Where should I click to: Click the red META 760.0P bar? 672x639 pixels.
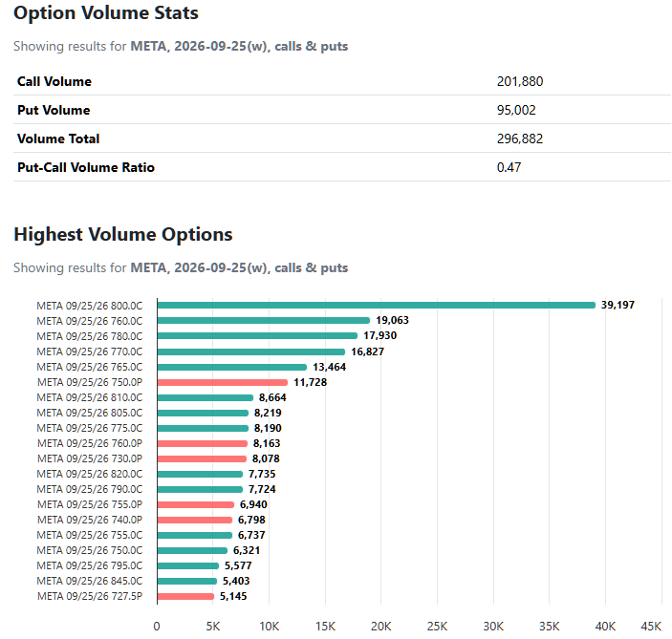pos(203,443)
